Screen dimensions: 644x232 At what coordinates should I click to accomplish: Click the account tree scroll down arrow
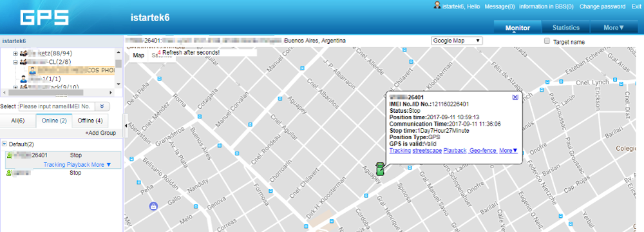coord(118,84)
